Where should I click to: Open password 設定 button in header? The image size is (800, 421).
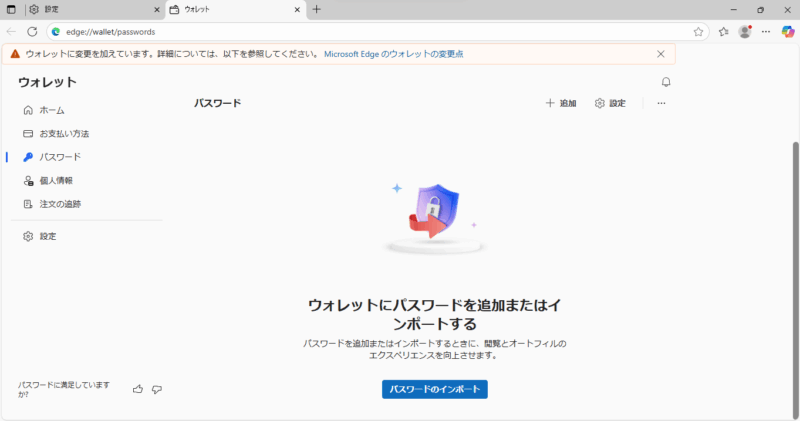click(x=610, y=103)
